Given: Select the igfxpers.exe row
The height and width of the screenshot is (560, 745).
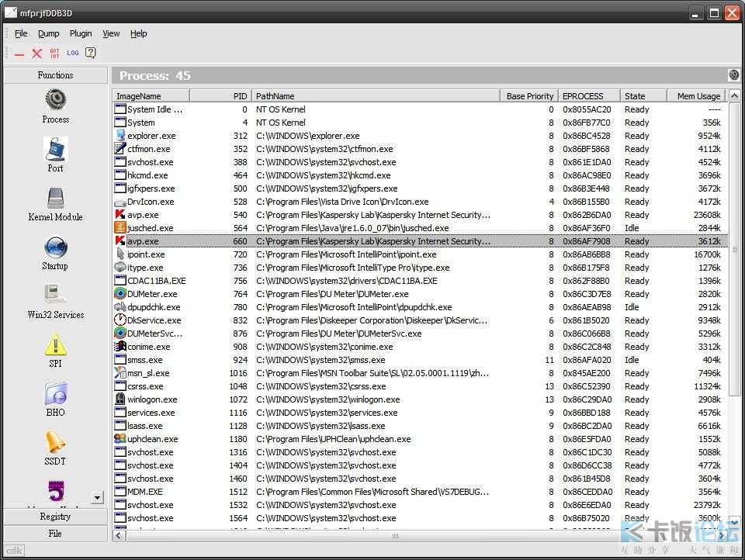Looking at the screenshot, I should [x=420, y=188].
